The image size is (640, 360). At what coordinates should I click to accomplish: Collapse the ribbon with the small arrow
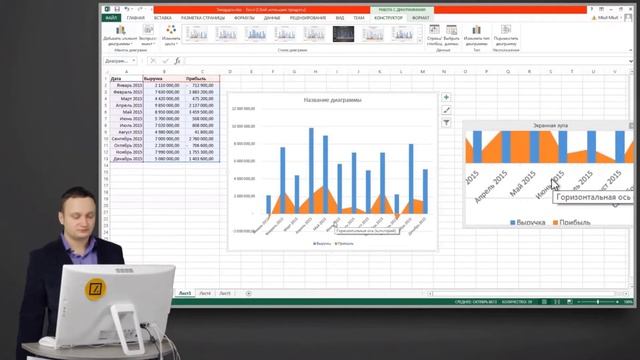click(631, 50)
